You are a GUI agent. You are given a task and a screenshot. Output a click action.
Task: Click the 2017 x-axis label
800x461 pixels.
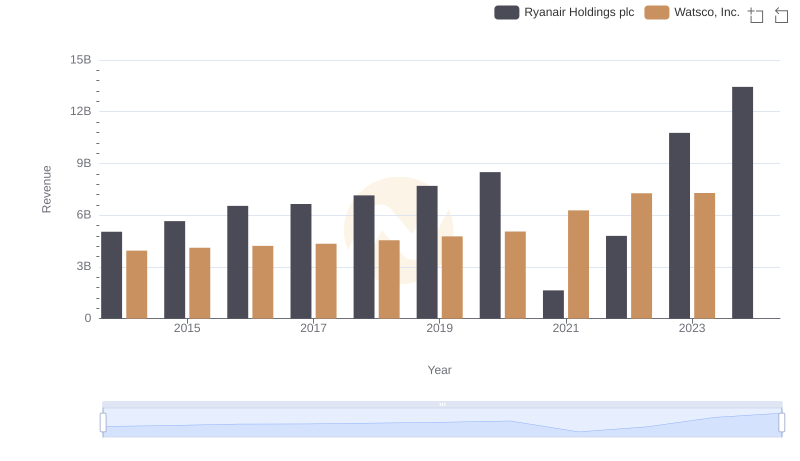click(313, 328)
